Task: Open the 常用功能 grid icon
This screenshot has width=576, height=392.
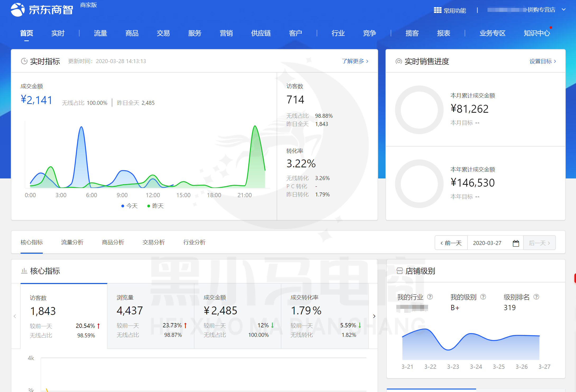Action: 438,10
